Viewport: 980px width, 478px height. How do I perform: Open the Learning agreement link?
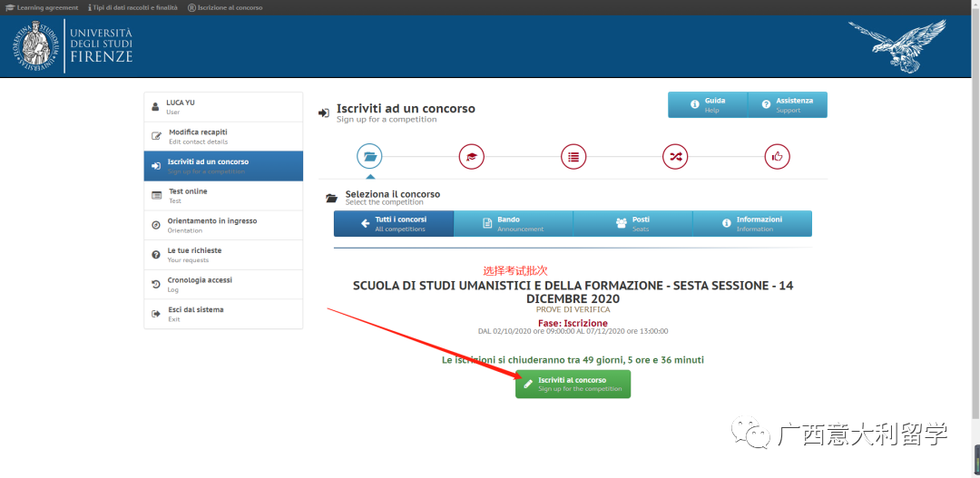pyautogui.click(x=42, y=7)
